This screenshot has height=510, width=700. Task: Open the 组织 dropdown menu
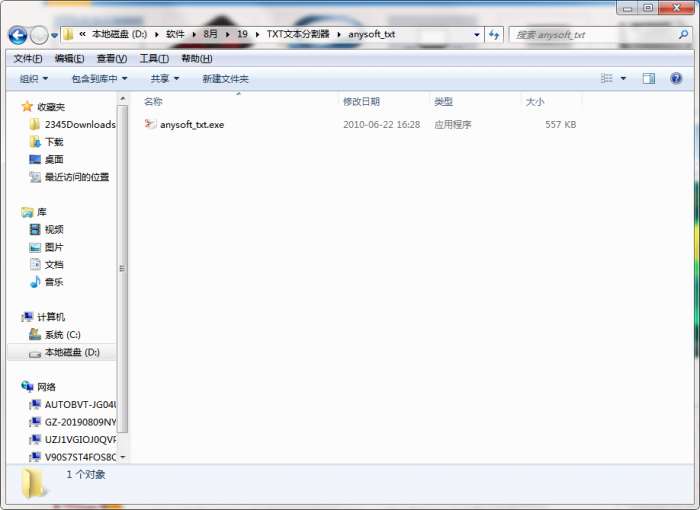click(33, 79)
